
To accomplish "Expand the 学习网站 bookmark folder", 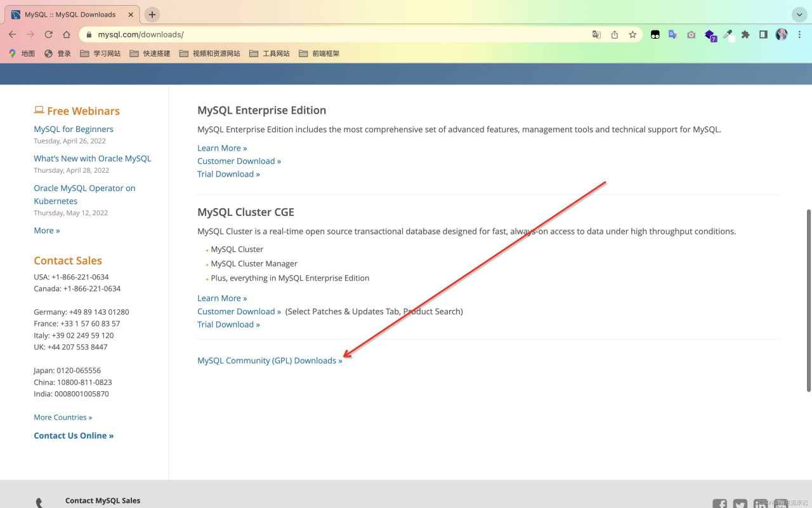I will (x=100, y=53).
